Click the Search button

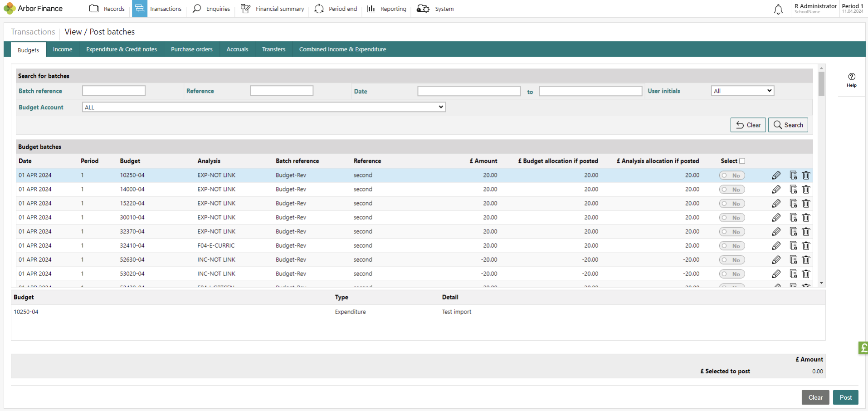click(788, 125)
